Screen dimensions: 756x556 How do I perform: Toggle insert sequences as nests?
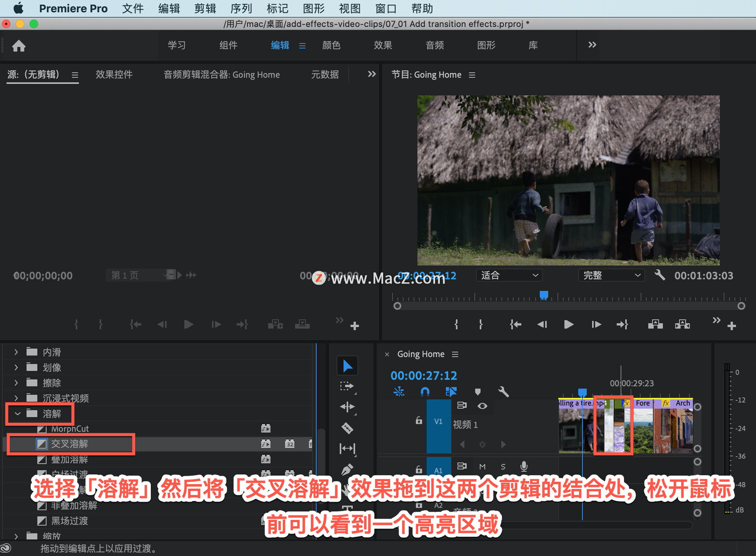point(398,392)
